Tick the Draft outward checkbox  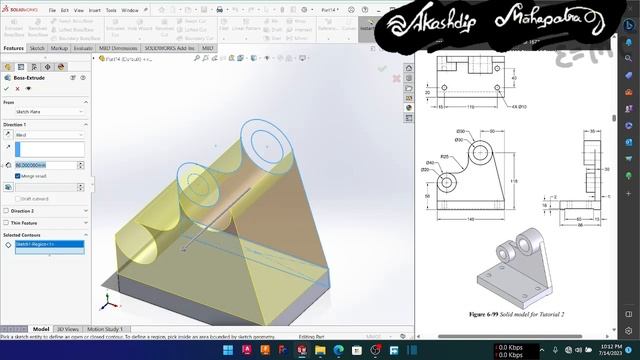pos(18,199)
